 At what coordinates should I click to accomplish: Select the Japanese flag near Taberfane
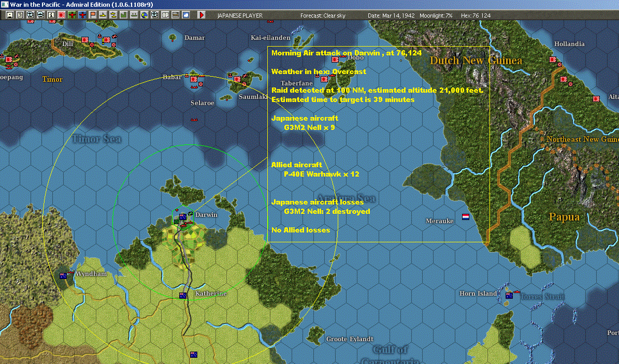click(324, 79)
